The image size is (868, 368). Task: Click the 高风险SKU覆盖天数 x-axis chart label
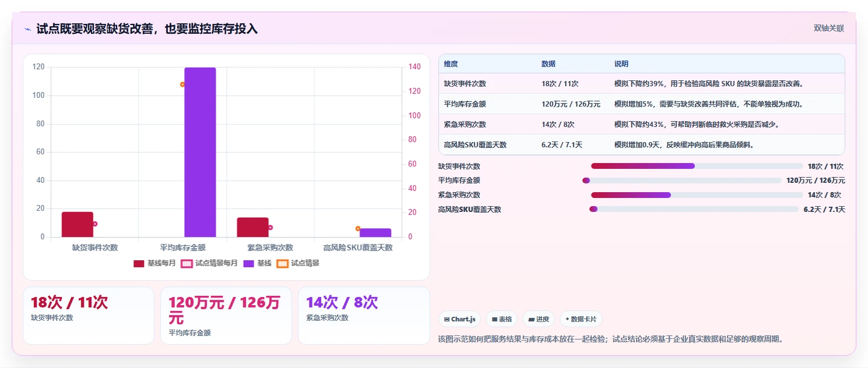tap(358, 247)
